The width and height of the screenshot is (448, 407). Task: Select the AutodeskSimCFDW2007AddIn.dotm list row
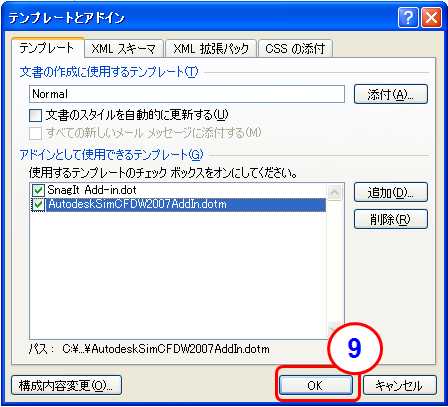[x=178, y=204]
